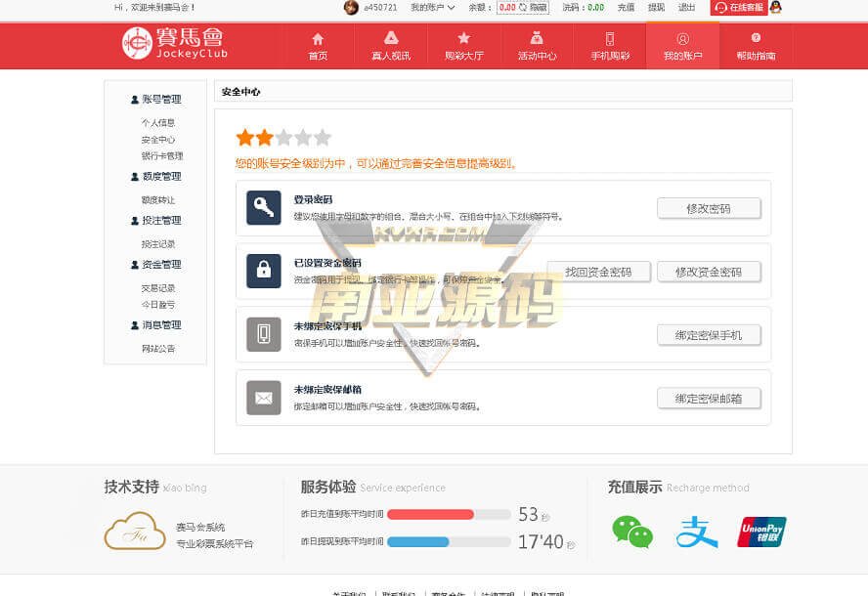This screenshot has width=868, height=596.
Task: Click the UnionPay 银联 logo
Action: tap(761, 532)
